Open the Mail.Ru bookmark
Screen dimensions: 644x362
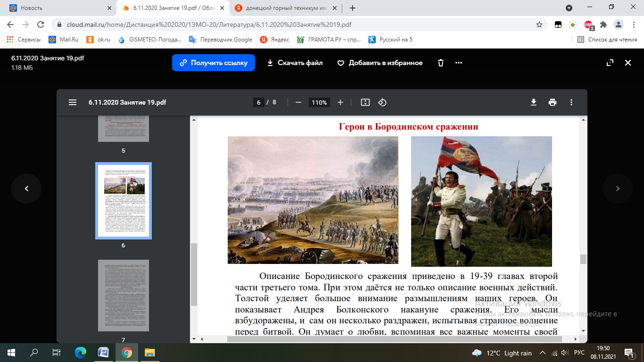(64, 40)
